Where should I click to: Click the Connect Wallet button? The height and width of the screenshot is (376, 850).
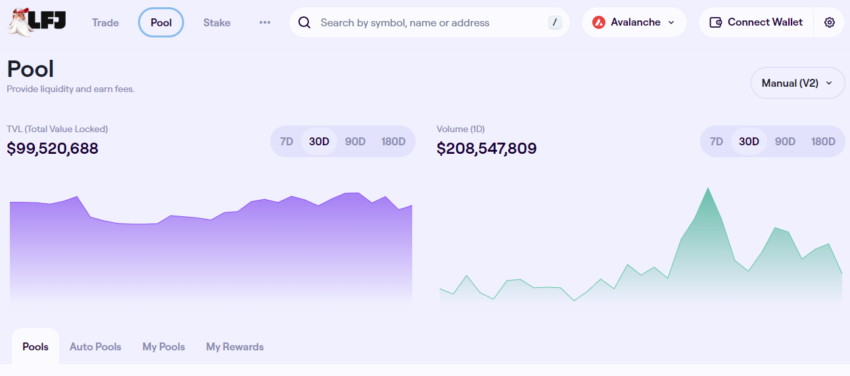pos(756,22)
